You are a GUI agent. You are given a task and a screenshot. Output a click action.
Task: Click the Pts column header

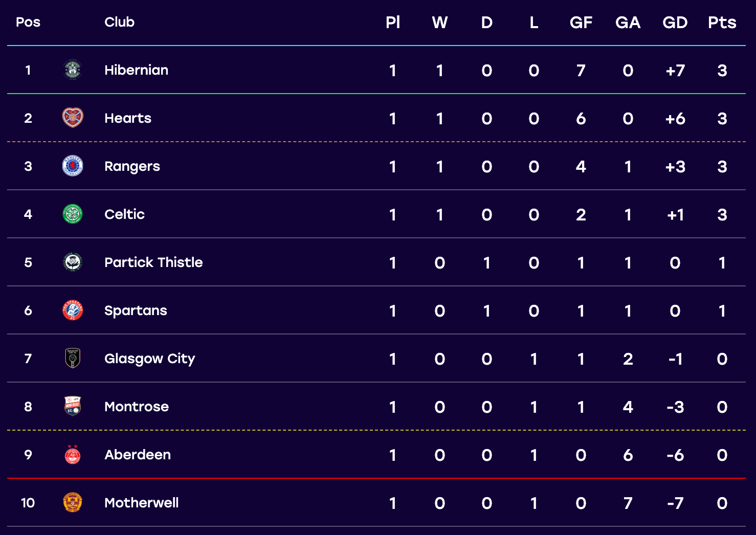[722, 23]
